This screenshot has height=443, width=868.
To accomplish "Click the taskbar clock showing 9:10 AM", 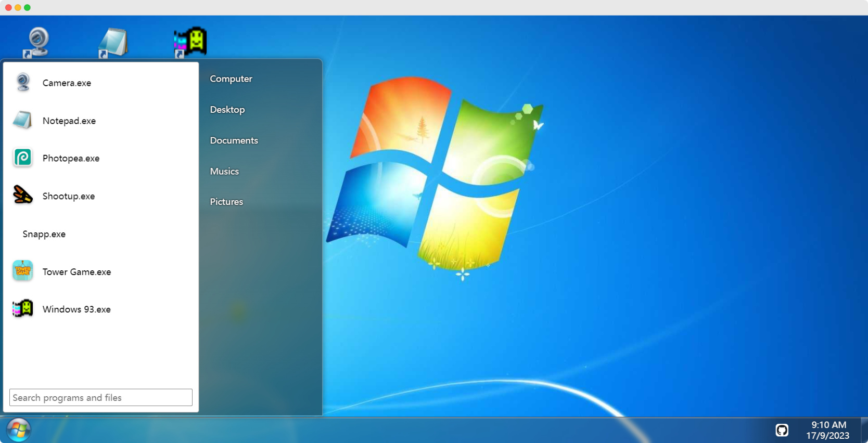I will (828, 425).
